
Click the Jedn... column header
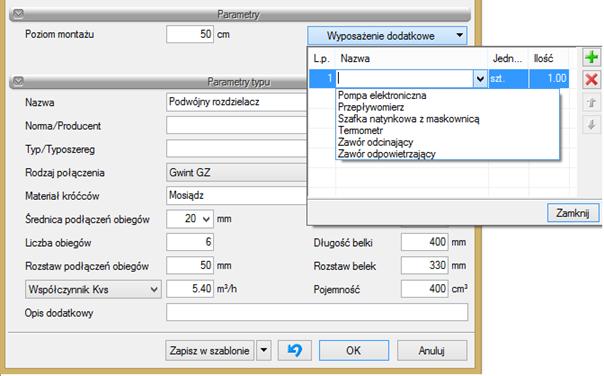point(508,59)
